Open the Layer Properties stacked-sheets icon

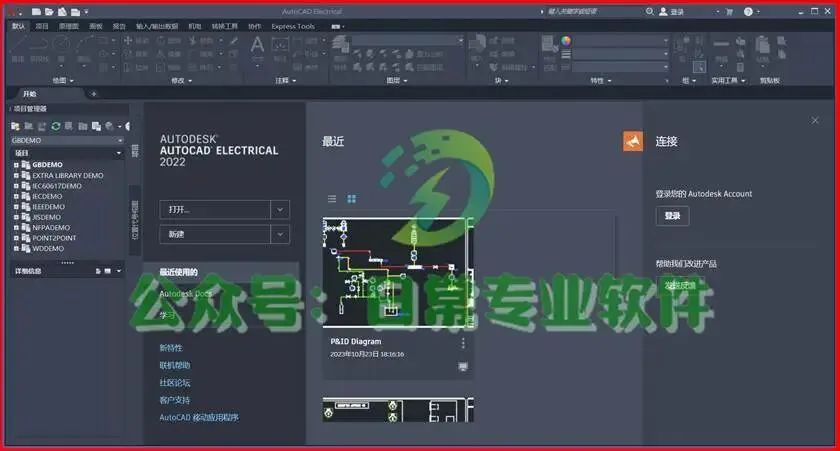tap(340, 45)
